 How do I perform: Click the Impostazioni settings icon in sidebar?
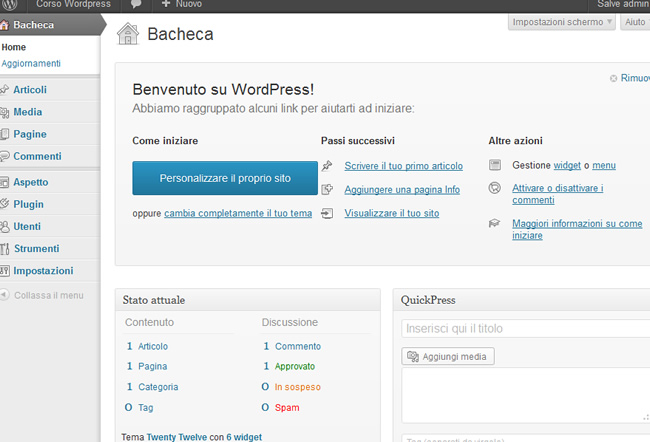point(6,271)
